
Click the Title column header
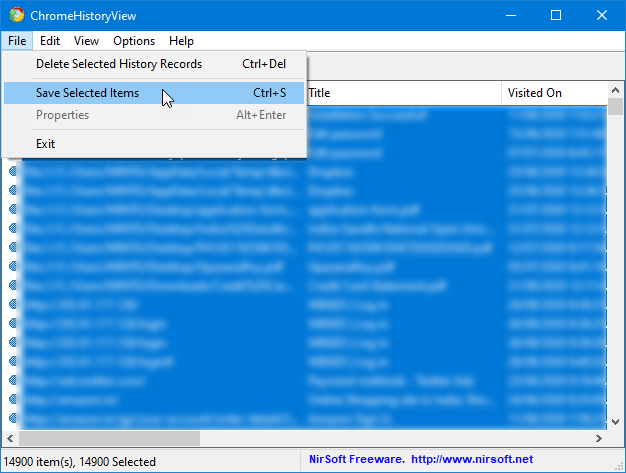coord(404,93)
